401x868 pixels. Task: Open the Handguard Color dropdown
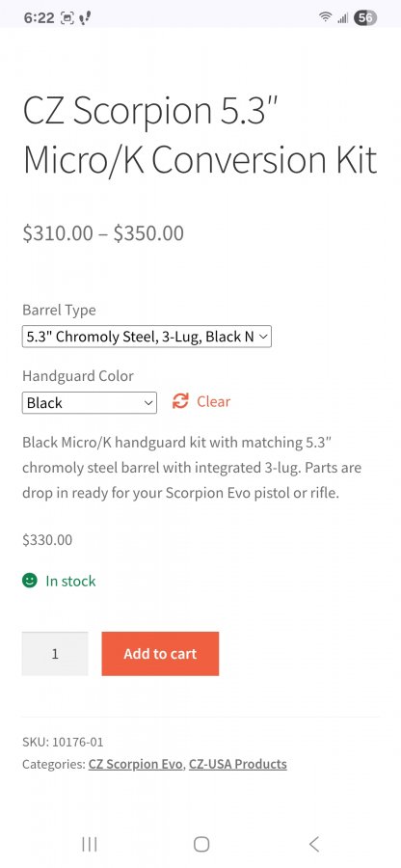pos(89,402)
